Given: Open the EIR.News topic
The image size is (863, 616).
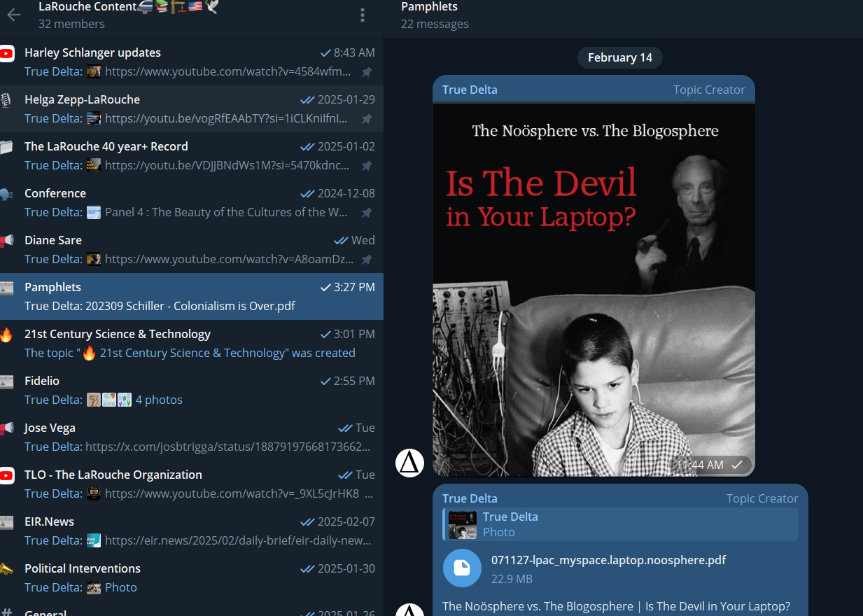Looking at the screenshot, I should pyautogui.click(x=192, y=531).
